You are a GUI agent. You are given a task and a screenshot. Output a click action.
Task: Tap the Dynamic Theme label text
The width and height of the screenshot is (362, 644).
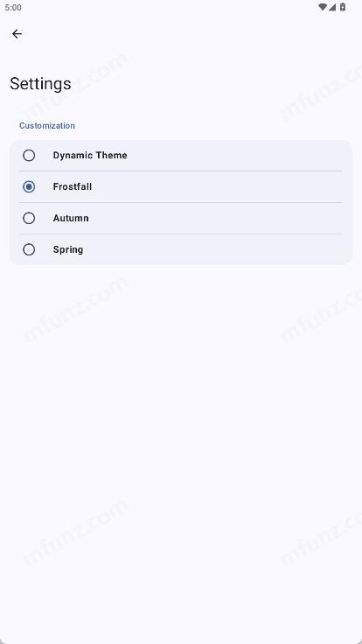click(x=90, y=155)
